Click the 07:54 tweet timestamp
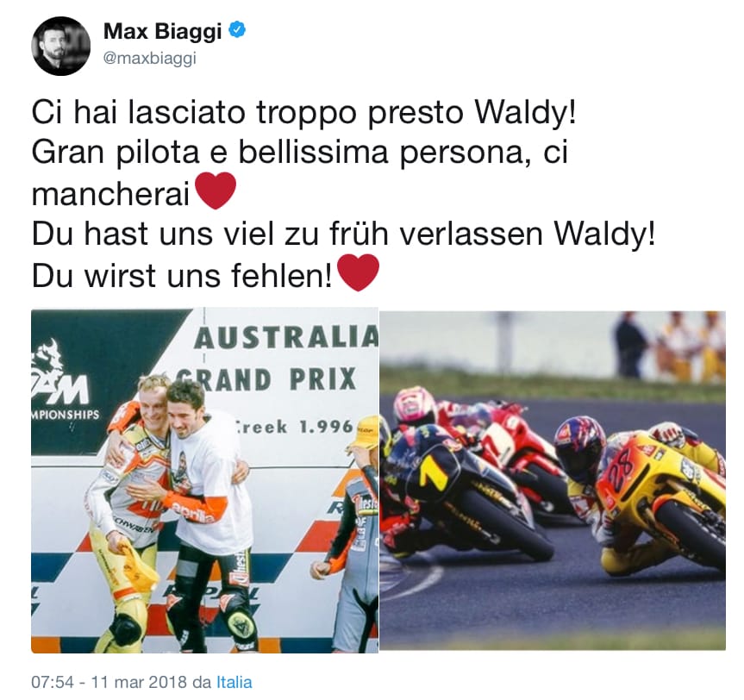This screenshot has width=744, height=700. pos(53,682)
